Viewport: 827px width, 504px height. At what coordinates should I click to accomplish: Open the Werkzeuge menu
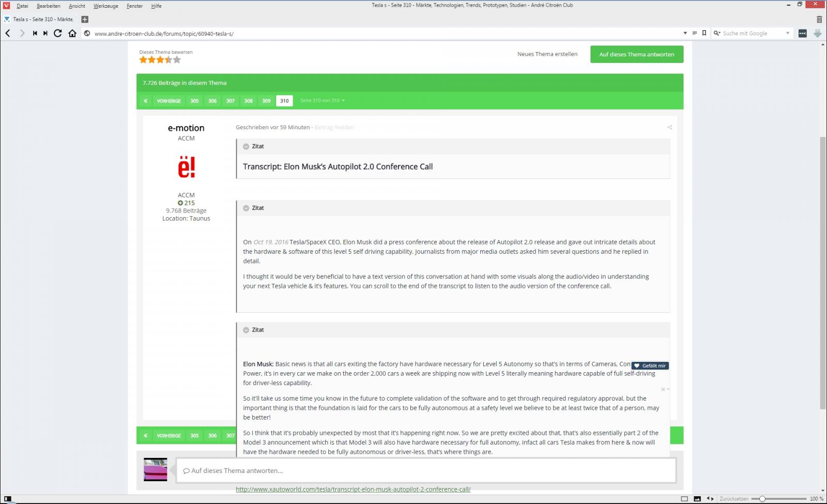106,6
